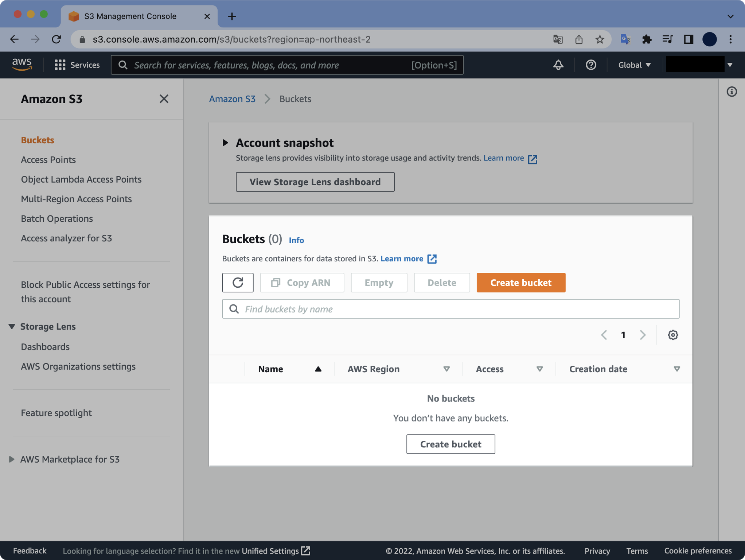Open View Storage Lens dashboard

tap(315, 182)
